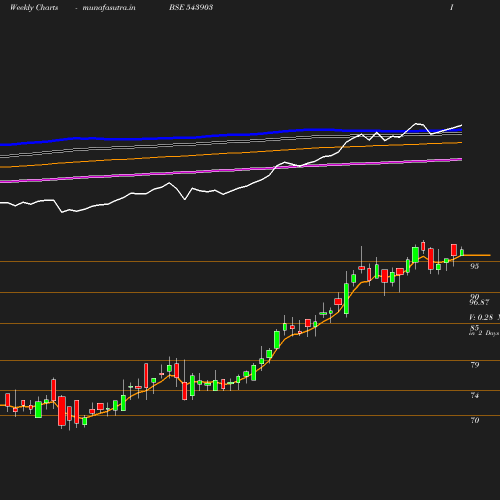The image size is (500, 500).
Task: Click the 'V: 0.28' volume text
Action: (x=481, y=317)
